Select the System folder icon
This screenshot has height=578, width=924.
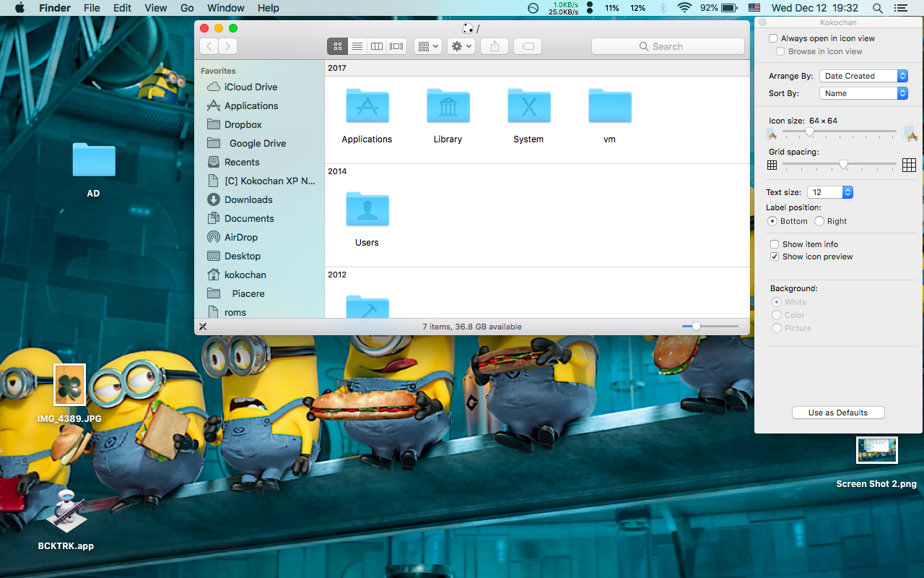528,106
